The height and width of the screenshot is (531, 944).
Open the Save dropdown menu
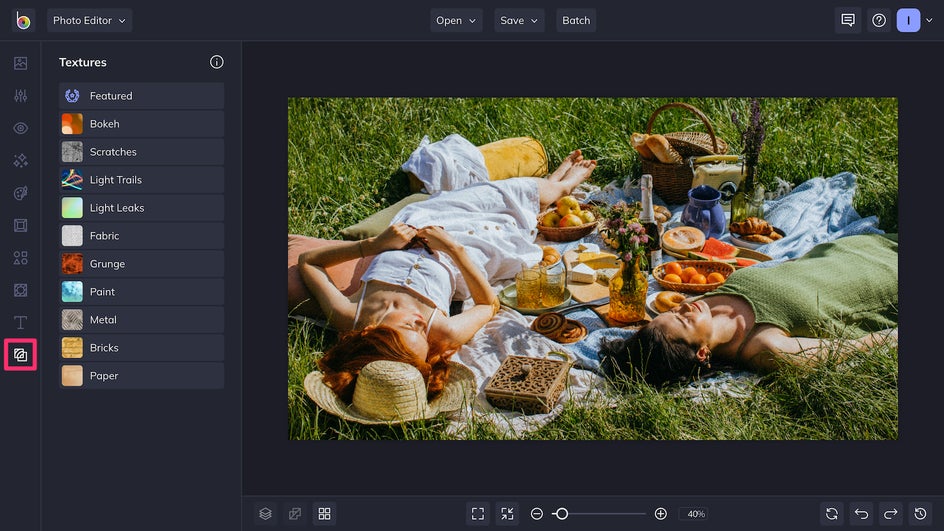click(x=520, y=20)
